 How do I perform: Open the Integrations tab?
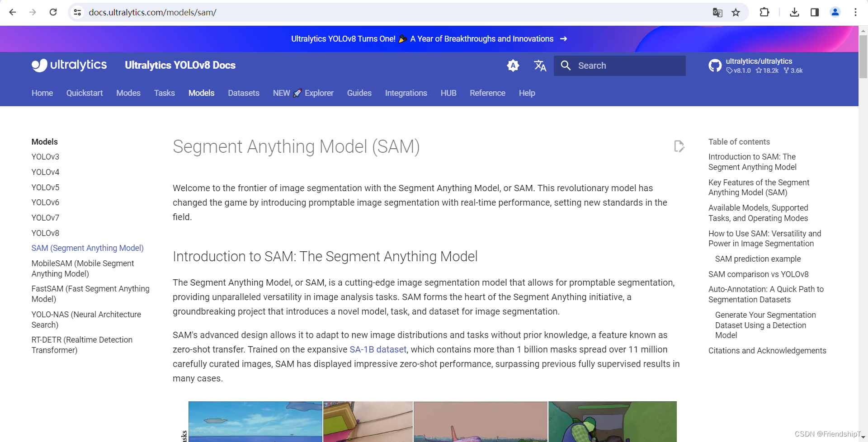click(406, 93)
